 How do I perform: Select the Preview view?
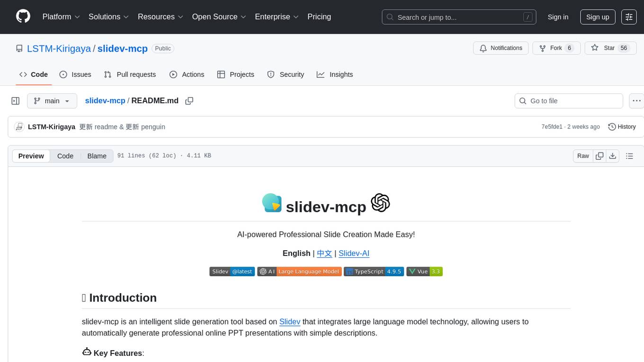(31, 156)
